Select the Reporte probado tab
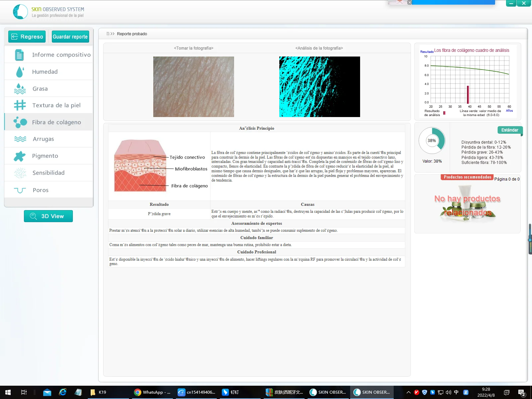The height and width of the screenshot is (399, 532). (132, 34)
